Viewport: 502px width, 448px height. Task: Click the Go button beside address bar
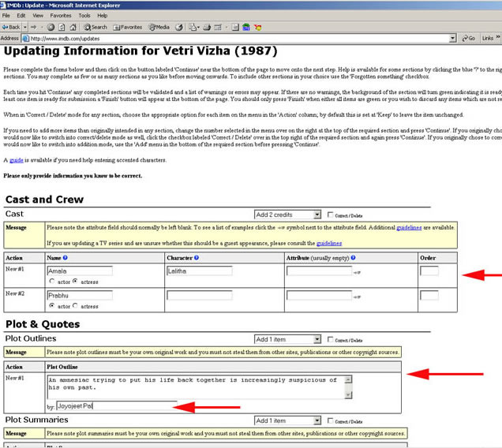[x=468, y=39]
